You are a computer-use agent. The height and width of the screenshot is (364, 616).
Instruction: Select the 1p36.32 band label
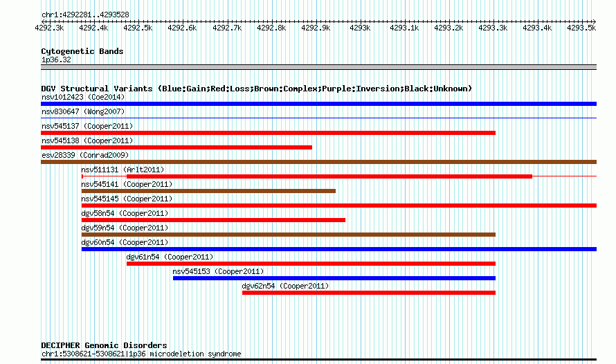[x=57, y=60]
